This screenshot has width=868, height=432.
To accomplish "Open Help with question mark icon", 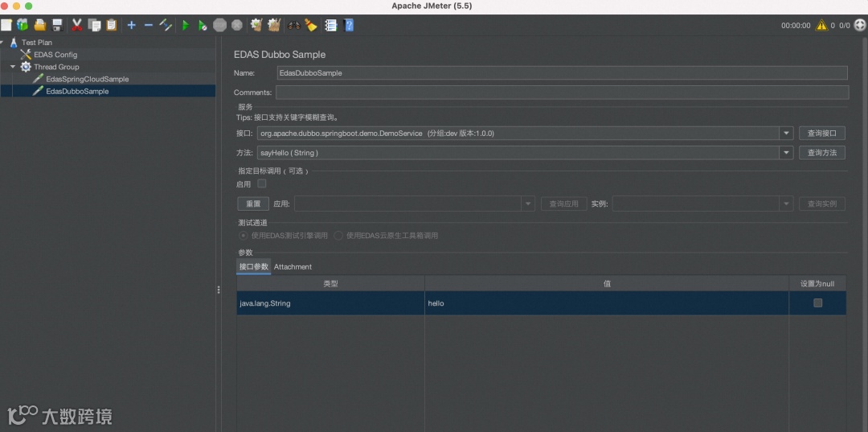I will 349,25.
